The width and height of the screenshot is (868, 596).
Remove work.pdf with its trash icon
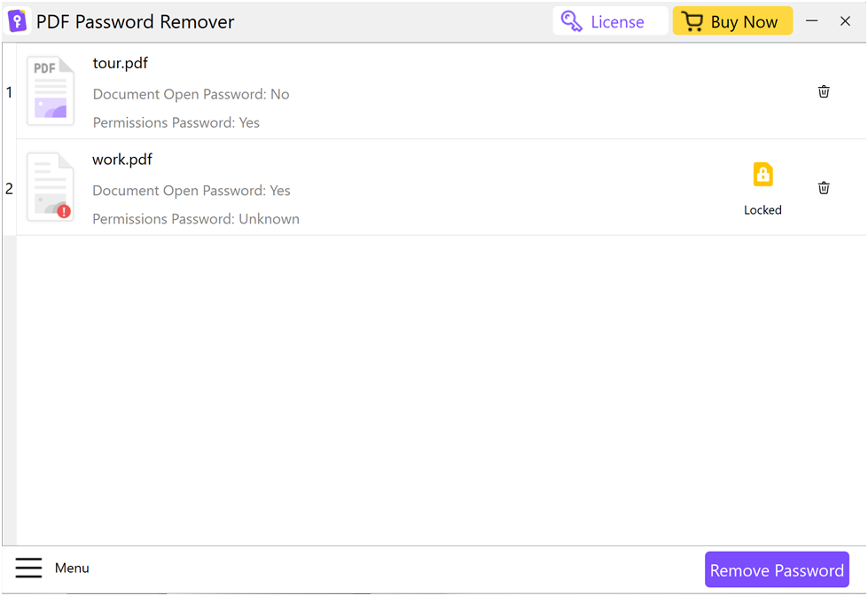pyautogui.click(x=824, y=187)
